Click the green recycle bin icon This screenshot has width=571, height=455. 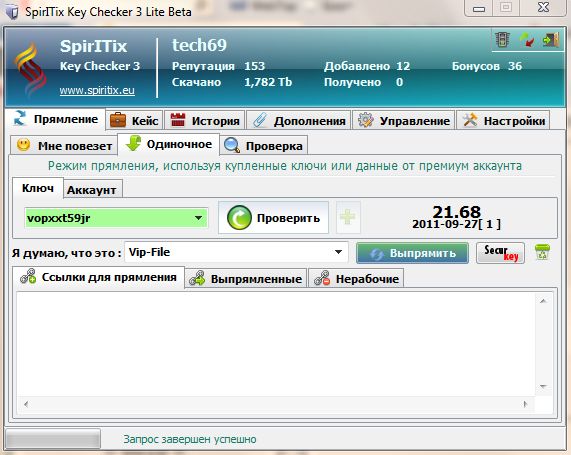click(542, 252)
